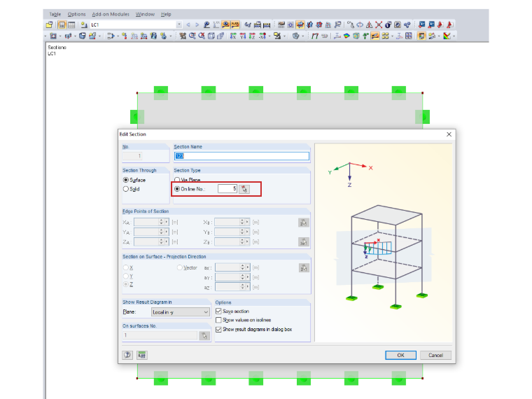
Task: Toggle the highlighted sections display icon
Action: 375,36
